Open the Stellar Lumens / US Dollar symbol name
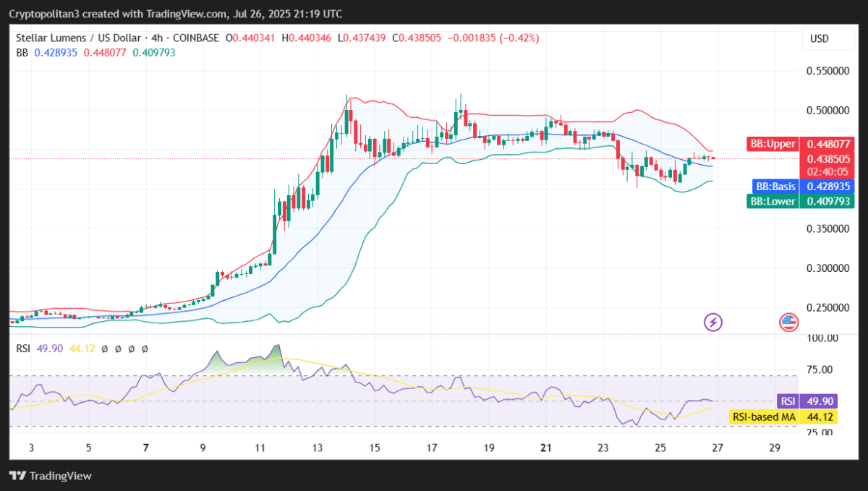Viewport: 868px width, 491px height. [80, 38]
